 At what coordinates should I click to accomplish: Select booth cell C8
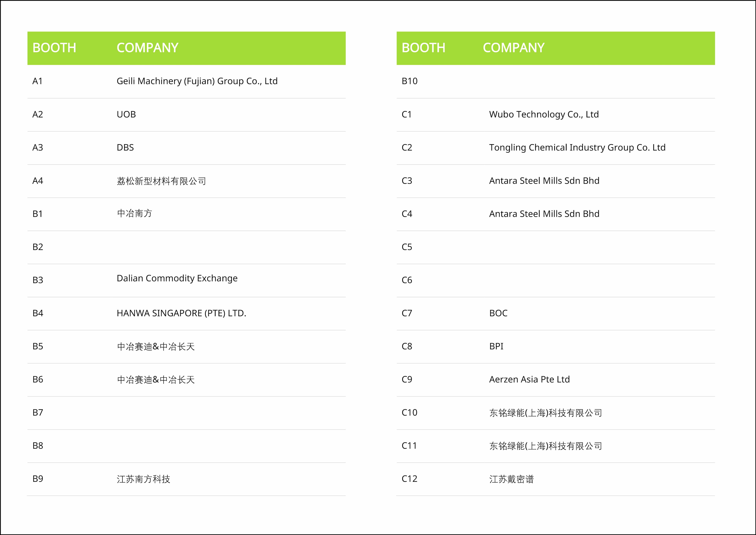[x=407, y=346]
